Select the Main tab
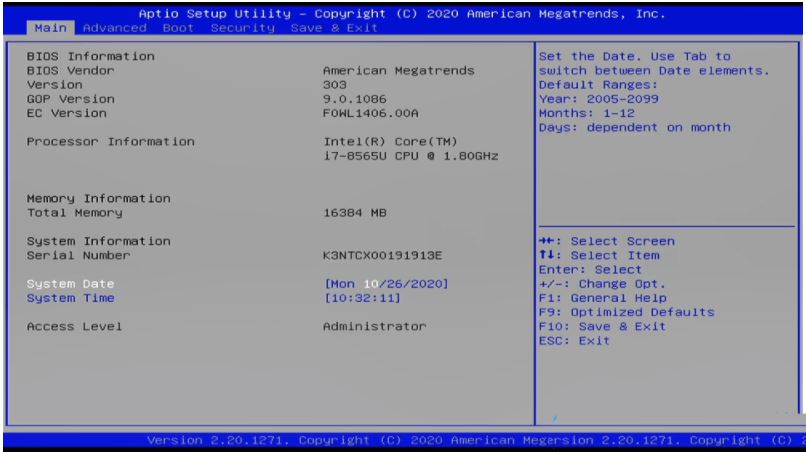 pyautogui.click(x=50, y=28)
